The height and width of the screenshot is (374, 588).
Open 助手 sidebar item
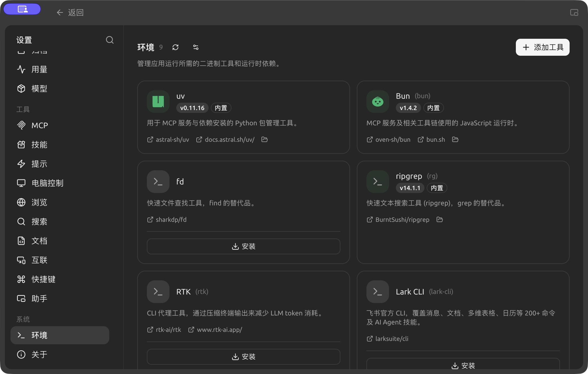60,298
